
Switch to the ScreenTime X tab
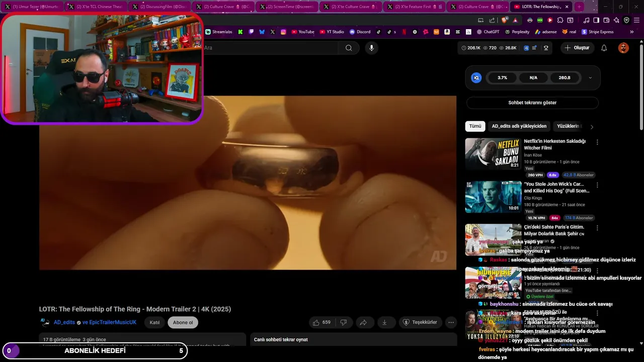click(287, 7)
